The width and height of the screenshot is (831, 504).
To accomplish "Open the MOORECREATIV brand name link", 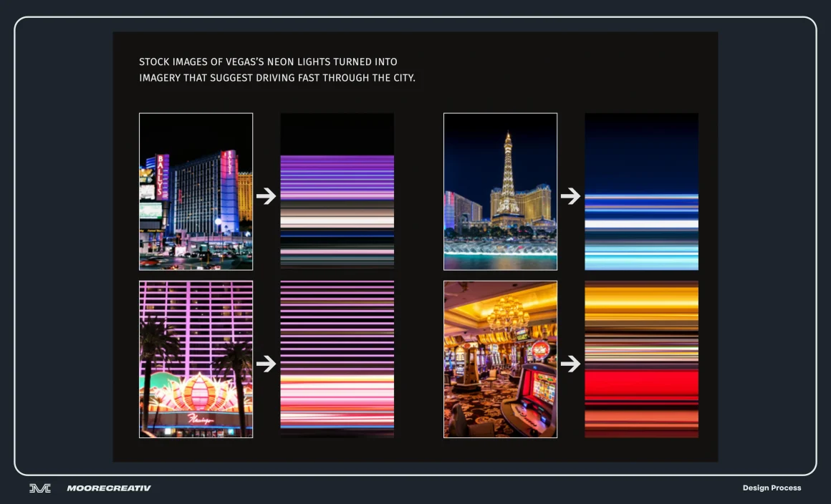I will click(109, 488).
